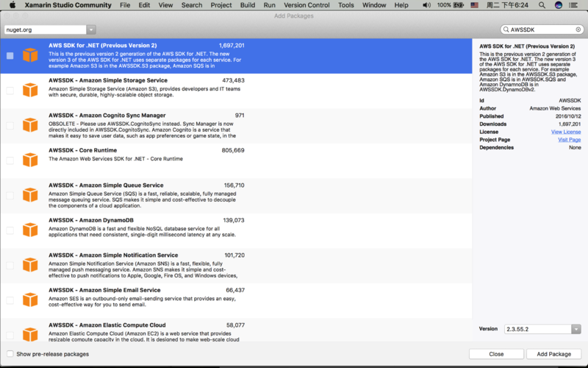The width and height of the screenshot is (588, 368).
Task: Open the Xamarin Studio Community app menu
Action: [x=68, y=5]
